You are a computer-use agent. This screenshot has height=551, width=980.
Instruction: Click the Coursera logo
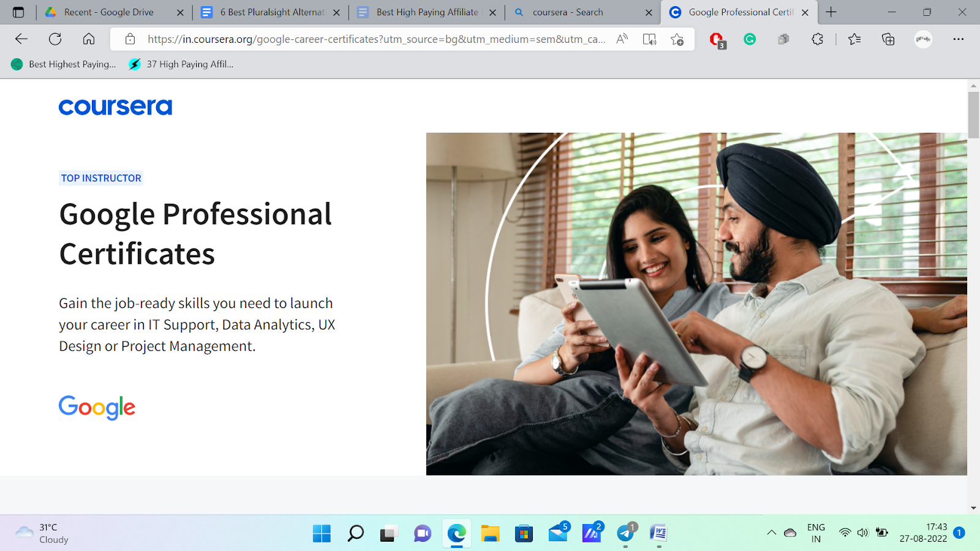point(115,107)
